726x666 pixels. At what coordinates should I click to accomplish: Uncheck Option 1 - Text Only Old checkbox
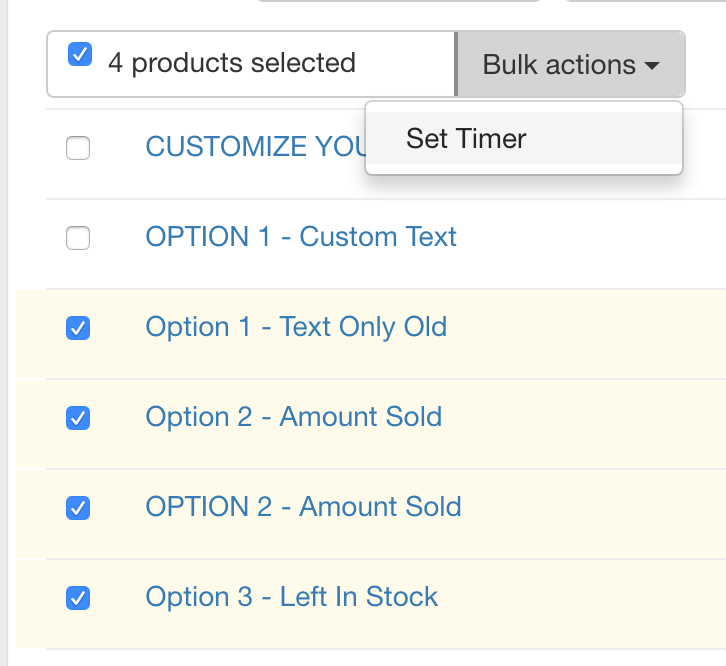tap(78, 328)
